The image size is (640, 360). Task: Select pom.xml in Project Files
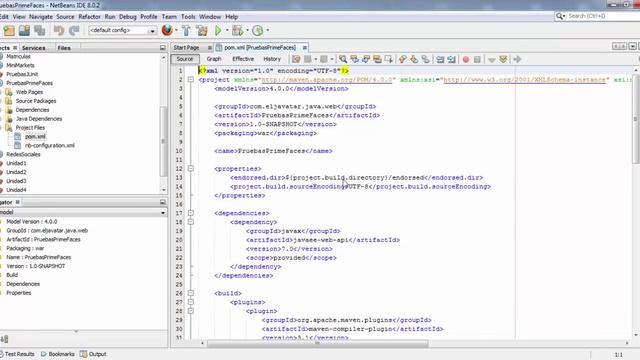tap(35, 137)
